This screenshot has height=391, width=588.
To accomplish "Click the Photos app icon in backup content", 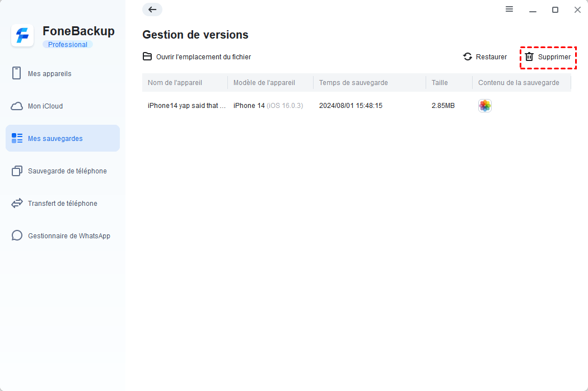I will [x=485, y=106].
